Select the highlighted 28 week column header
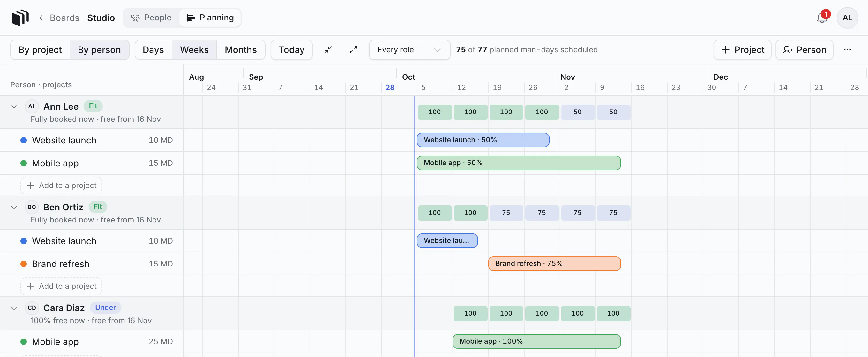Image resolution: width=868 pixels, height=357 pixels. (390, 87)
